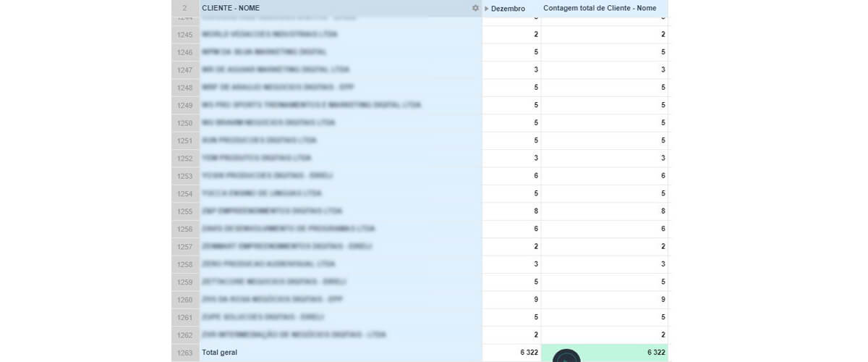Choose row number 1262

(x=185, y=335)
